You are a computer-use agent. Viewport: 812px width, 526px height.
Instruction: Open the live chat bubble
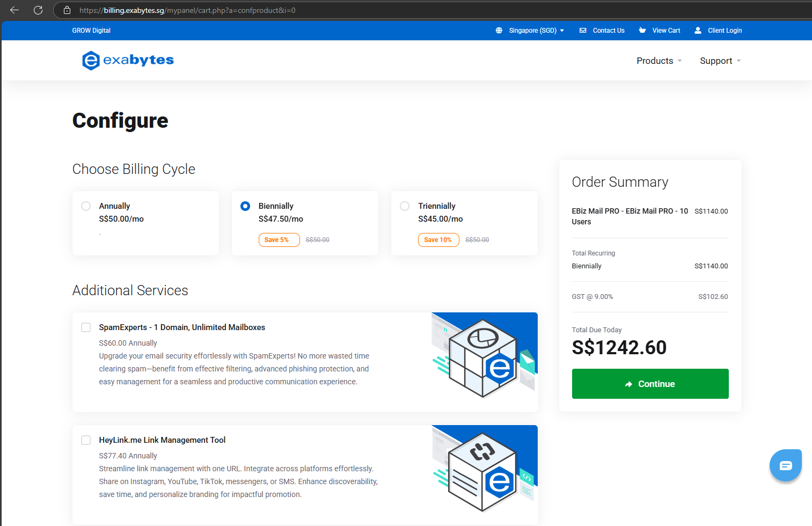pos(786,465)
